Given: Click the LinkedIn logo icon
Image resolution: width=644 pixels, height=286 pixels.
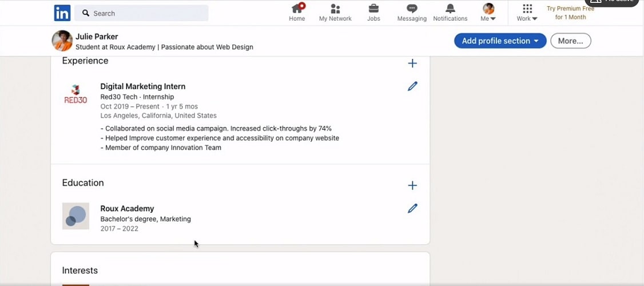Looking at the screenshot, I should 62,13.
